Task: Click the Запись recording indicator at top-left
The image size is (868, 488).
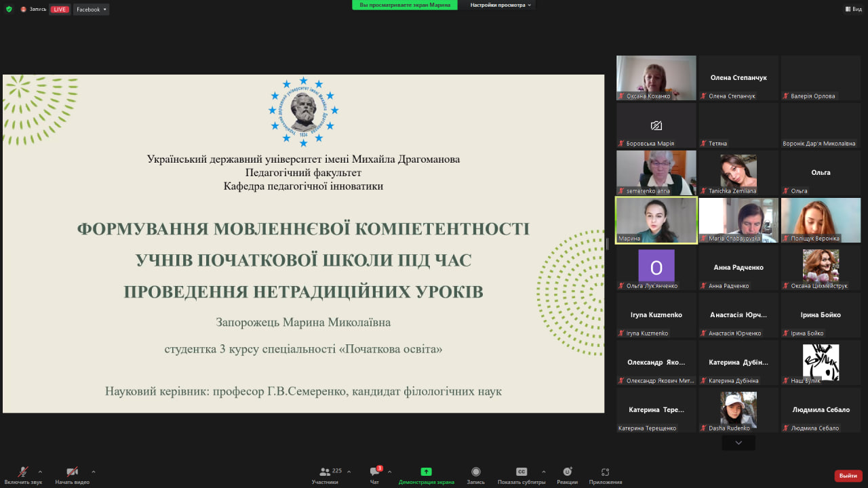Action: click(x=31, y=9)
